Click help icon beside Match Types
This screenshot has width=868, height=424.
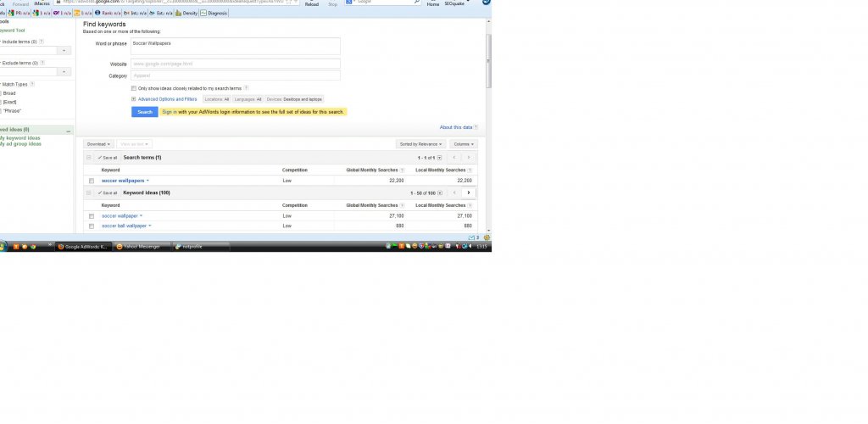[32, 84]
